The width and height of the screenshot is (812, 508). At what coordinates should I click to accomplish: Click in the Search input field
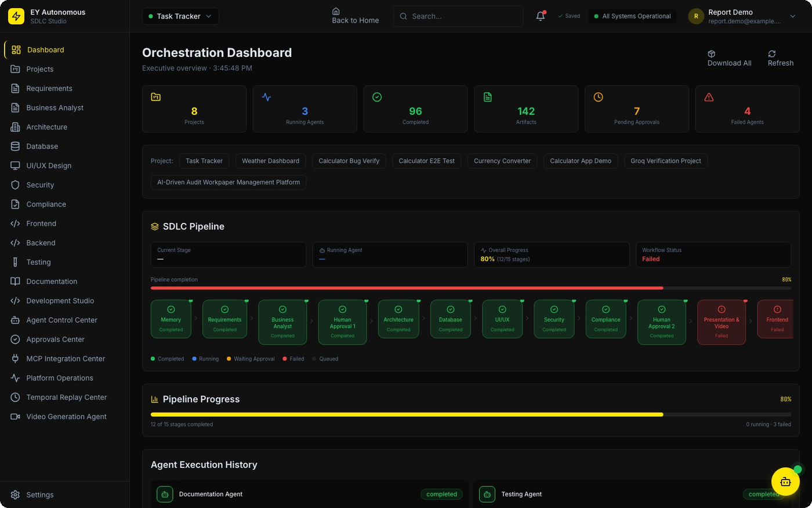[x=458, y=16]
